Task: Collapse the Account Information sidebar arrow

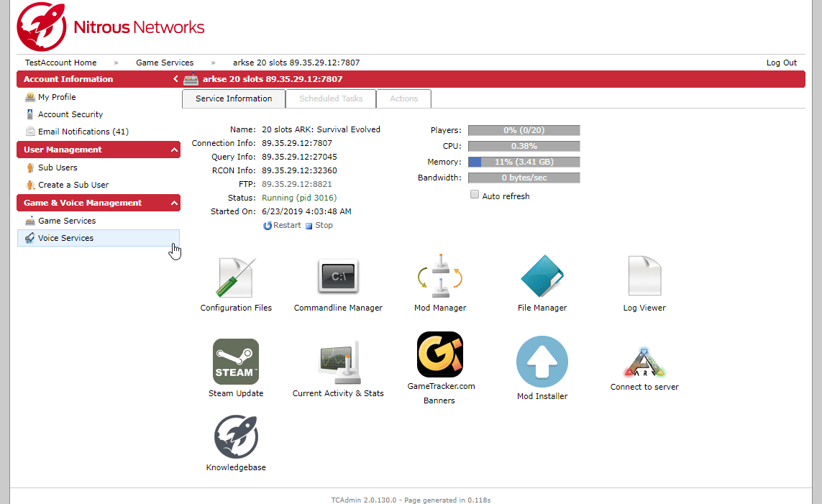Action: point(175,79)
